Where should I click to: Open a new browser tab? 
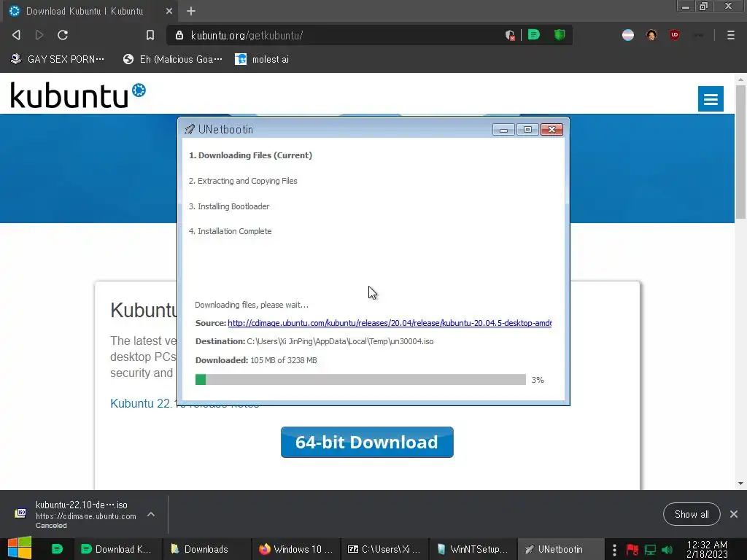(x=191, y=11)
